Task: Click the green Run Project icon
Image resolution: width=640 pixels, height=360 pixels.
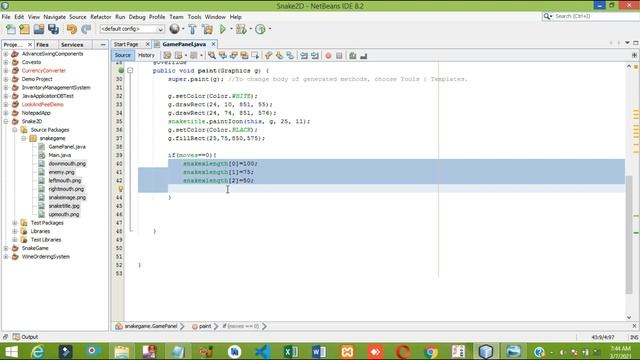Action: pos(223,29)
